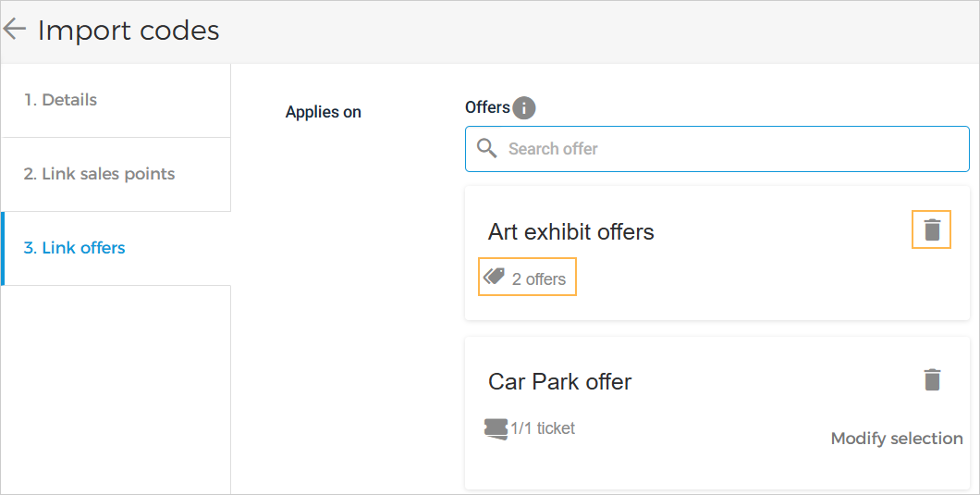The height and width of the screenshot is (495, 980).
Task: Click the info icon next to Offers
Action: 524,108
